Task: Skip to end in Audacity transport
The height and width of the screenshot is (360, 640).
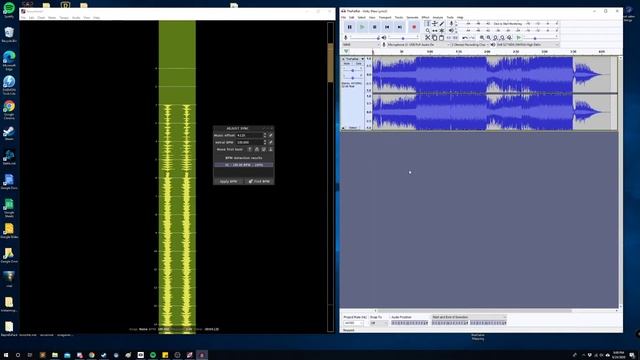Action: [400, 27]
